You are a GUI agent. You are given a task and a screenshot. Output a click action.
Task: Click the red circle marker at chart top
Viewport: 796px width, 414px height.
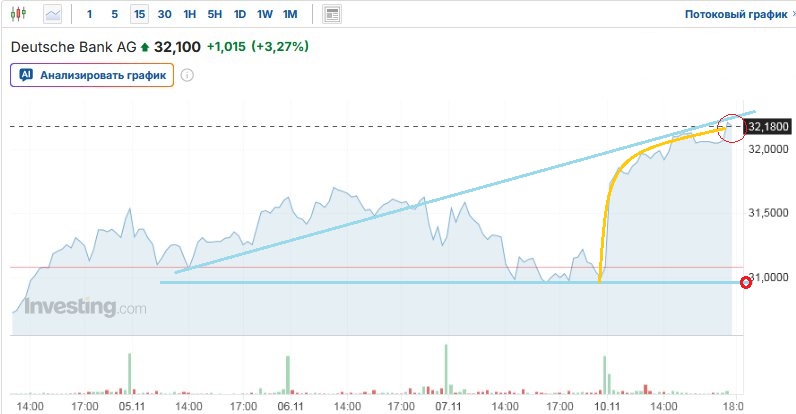coord(732,128)
